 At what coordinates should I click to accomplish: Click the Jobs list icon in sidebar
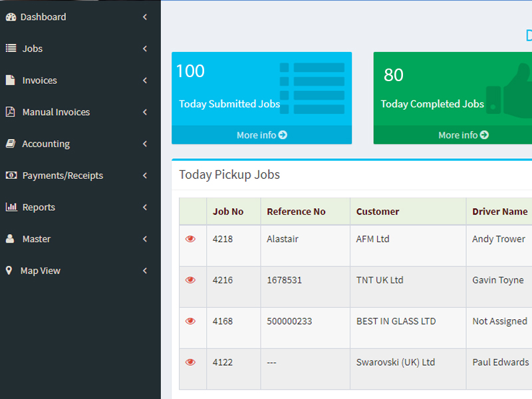(x=10, y=49)
